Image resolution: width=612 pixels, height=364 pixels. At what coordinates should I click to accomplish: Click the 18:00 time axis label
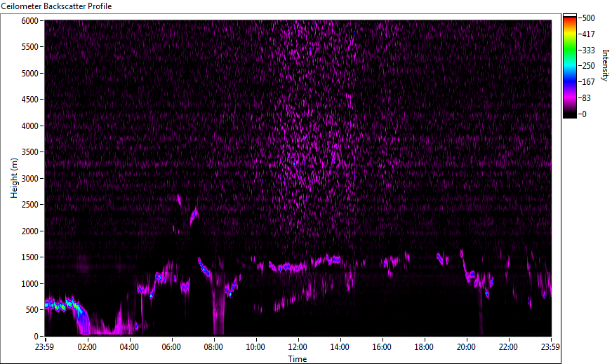[425, 347]
